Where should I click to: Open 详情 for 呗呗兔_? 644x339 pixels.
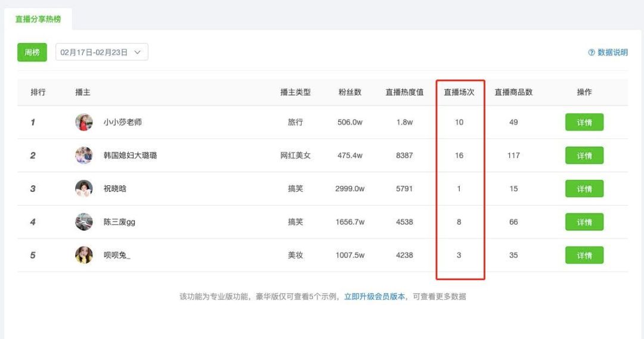tap(584, 255)
